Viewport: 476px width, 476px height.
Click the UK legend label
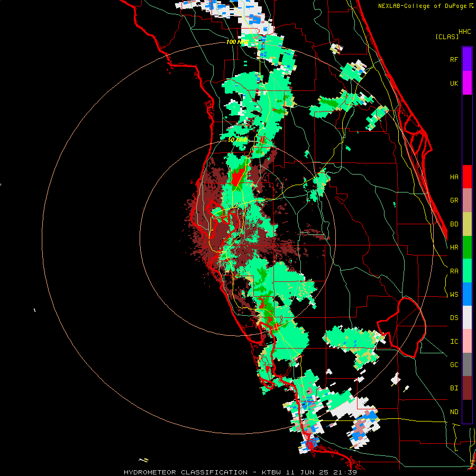(x=454, y=83)
